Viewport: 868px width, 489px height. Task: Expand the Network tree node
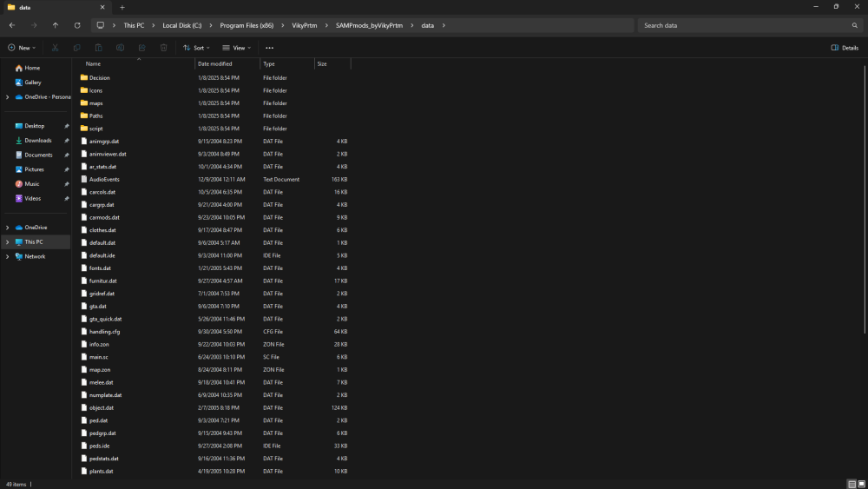click(x=7, y=256)
